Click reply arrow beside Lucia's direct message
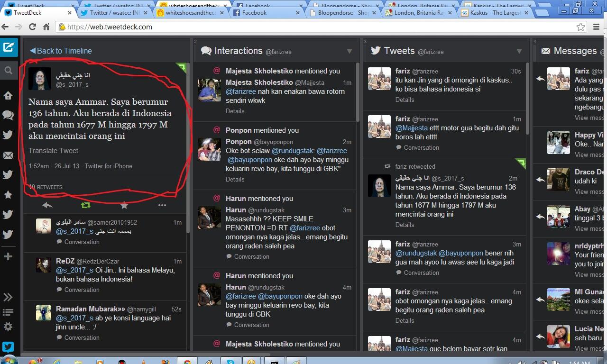 tap(540, 337)
